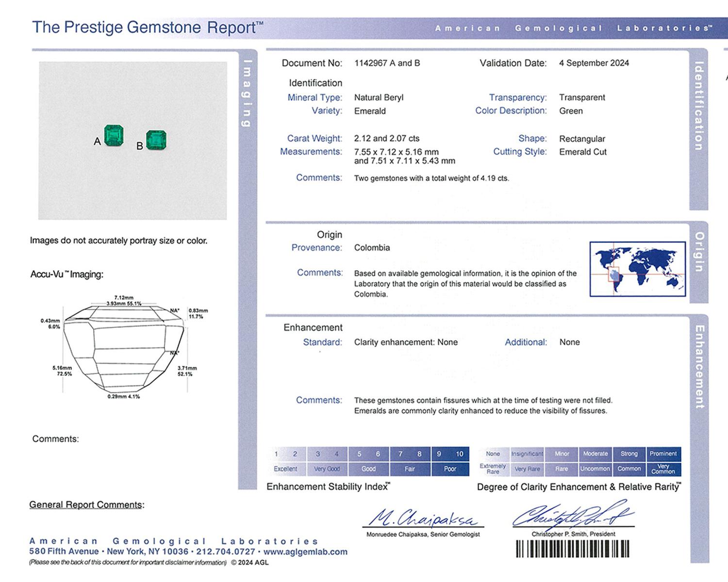
Task: Click phone number 212.704.0727
Action: [x=226, y=551]
